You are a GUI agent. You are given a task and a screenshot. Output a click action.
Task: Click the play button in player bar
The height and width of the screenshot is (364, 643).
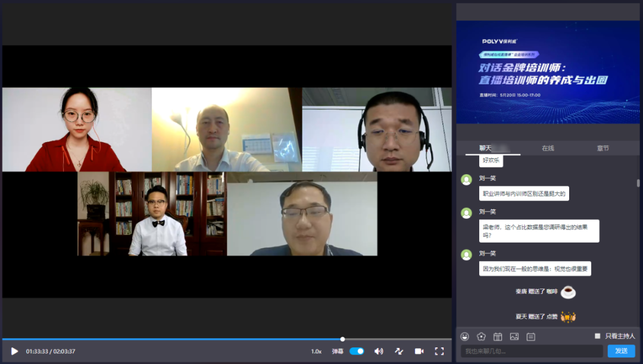point(15,351)
